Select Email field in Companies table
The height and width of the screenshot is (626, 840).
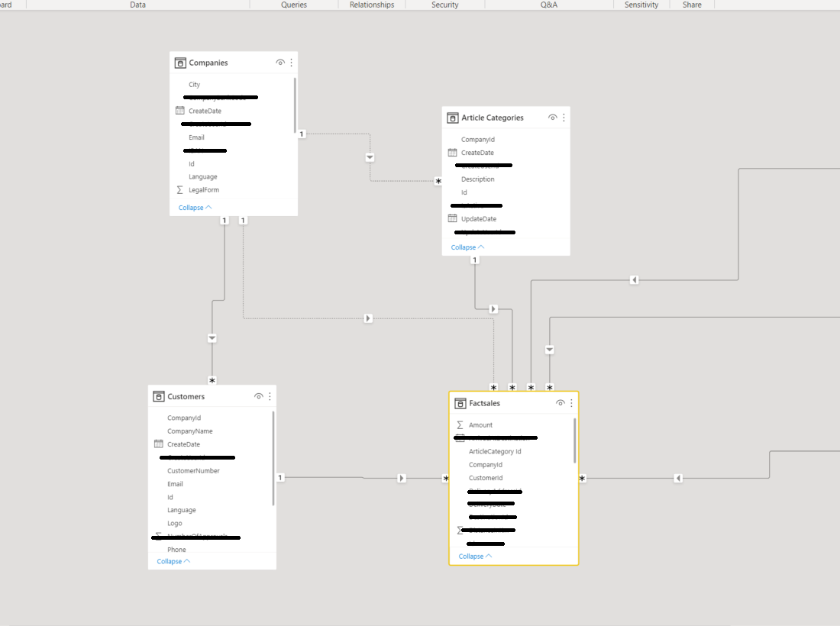tap(196, 137)
